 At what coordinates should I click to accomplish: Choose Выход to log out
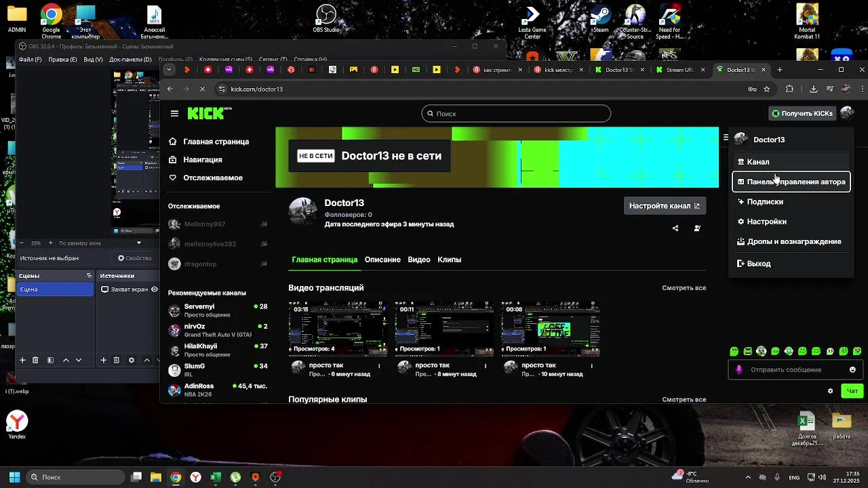(x=791, y=264)
